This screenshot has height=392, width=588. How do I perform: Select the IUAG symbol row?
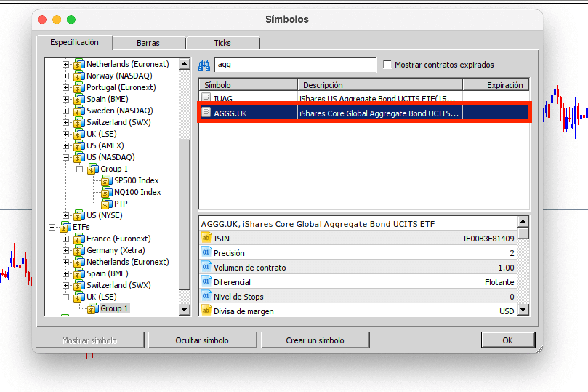364,97
